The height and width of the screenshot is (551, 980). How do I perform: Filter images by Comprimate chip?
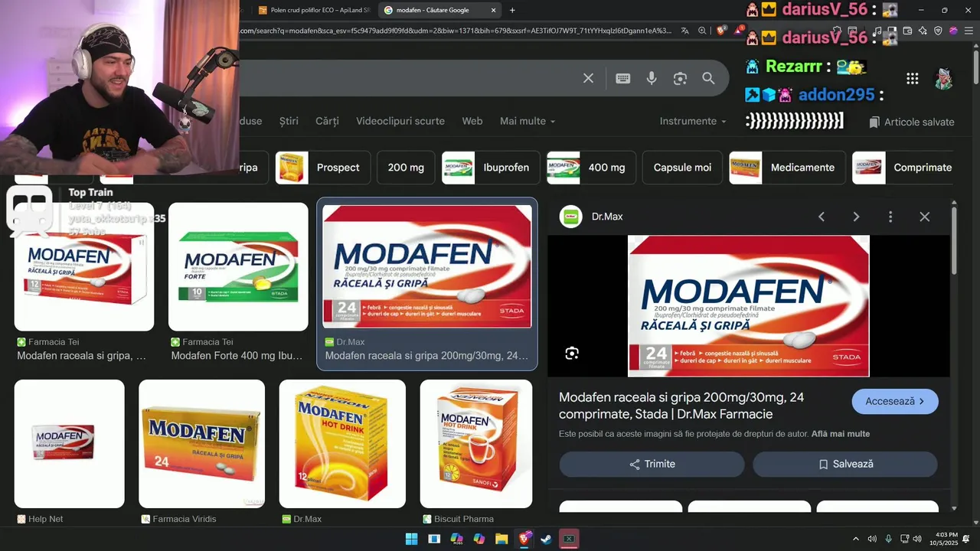tap(903, 168)
